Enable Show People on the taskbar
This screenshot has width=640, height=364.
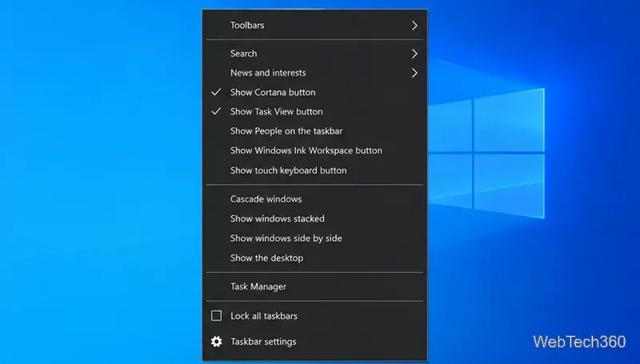[314, 131]
